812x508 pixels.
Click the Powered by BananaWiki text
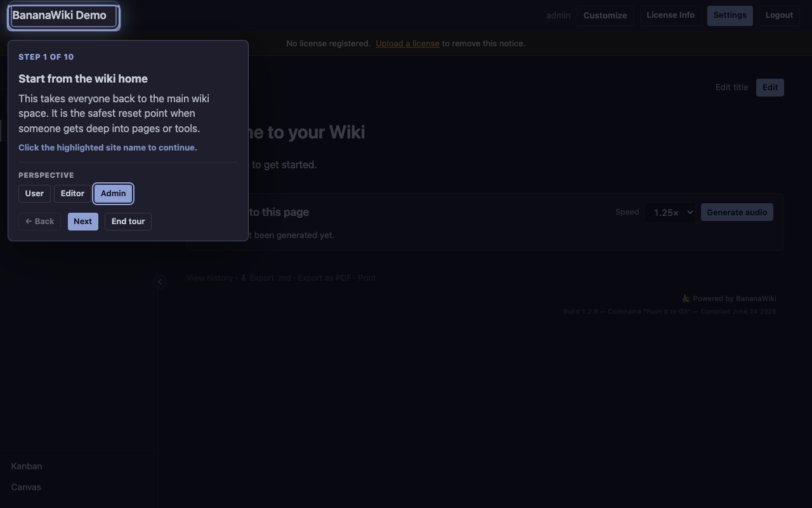pos(729,298)
